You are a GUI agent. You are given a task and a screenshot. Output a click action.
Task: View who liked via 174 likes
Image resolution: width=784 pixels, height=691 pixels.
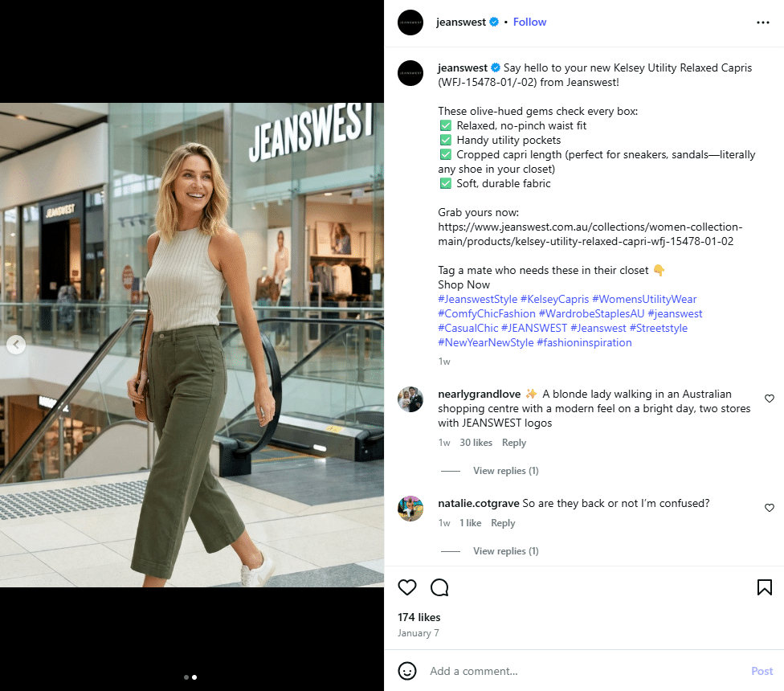[x=419, y=617]
